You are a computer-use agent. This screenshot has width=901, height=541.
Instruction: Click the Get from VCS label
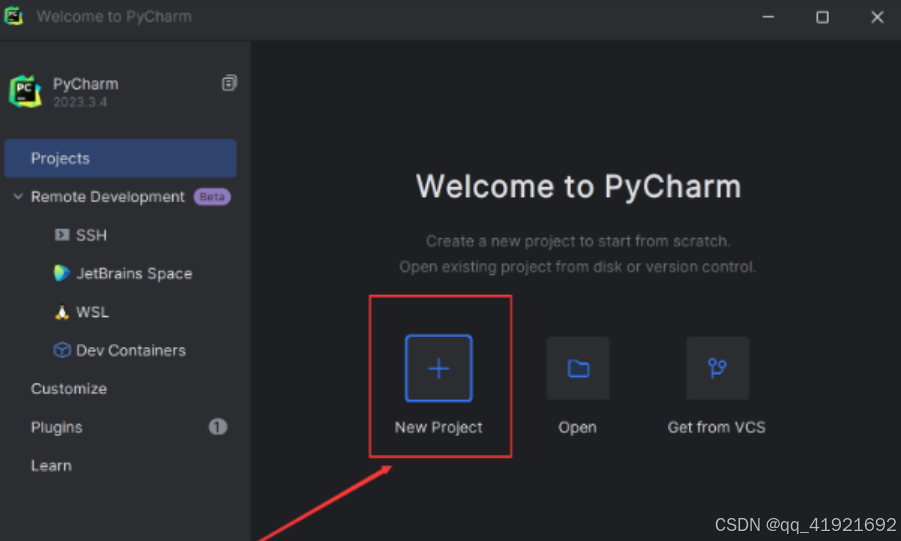[717, 427]
